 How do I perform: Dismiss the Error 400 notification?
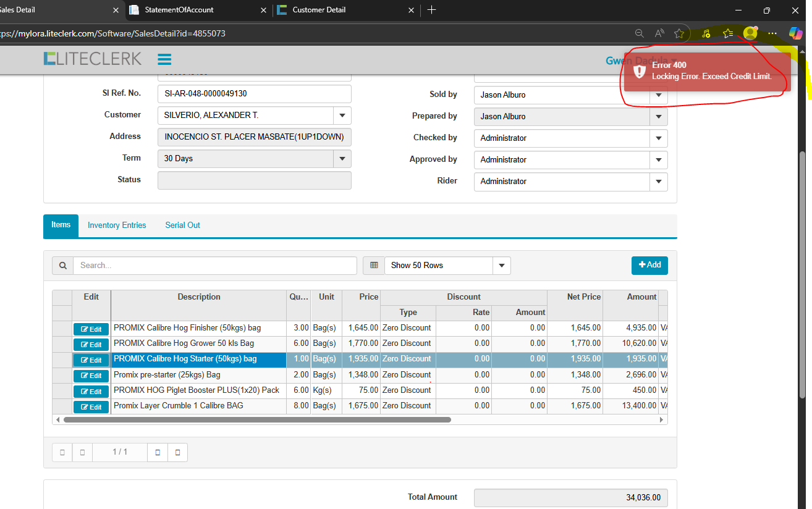click(x=707, y=70)
